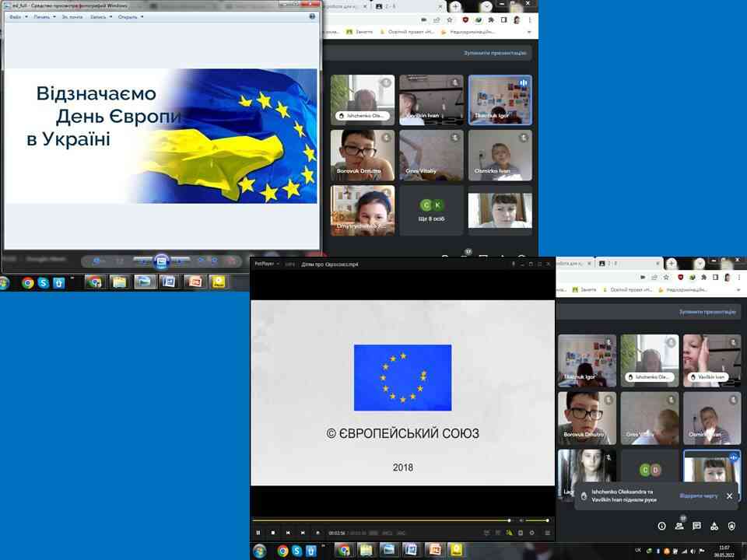Open PowerPoint in bottom taskbar
The width and height of the screenshot is (747, 560).
click(435, 551)
